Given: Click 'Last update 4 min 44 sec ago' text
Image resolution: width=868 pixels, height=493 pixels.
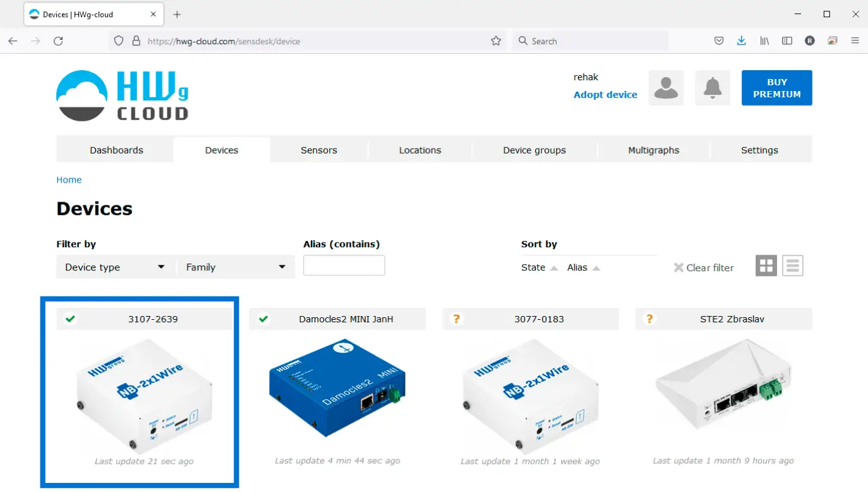Looking at the screenshot, I should pyautogui.click(x=337, y=461).
